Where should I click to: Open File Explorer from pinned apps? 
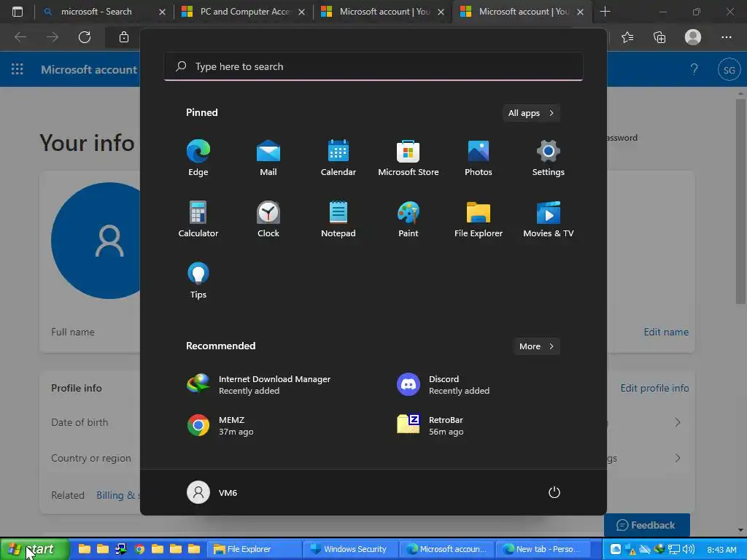[479, 219]
